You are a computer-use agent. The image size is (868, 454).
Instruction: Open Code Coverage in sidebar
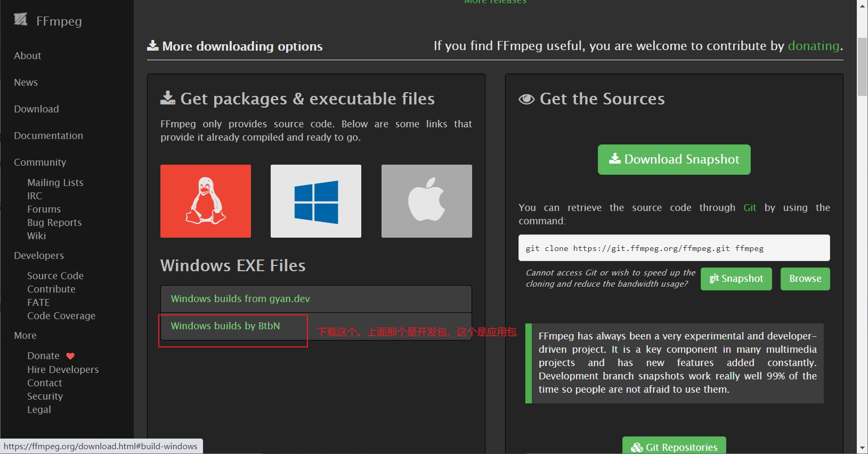[x=61, y=316]
